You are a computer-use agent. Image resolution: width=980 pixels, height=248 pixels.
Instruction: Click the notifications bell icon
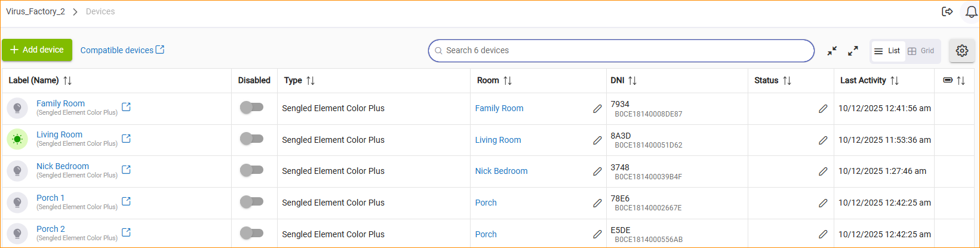coord(971,12)
